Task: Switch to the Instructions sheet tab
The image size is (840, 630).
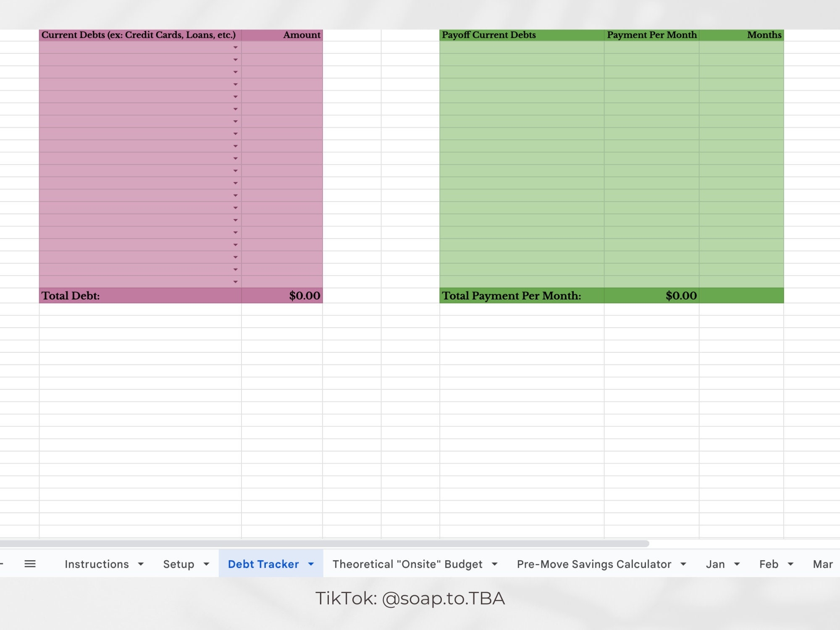Action: tap(97, 564)
